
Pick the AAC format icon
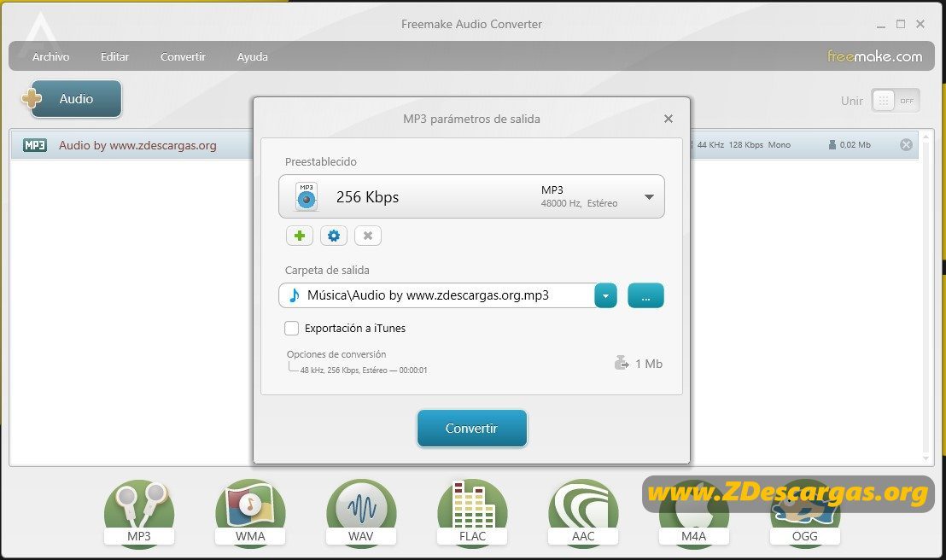tap(583, 514)
